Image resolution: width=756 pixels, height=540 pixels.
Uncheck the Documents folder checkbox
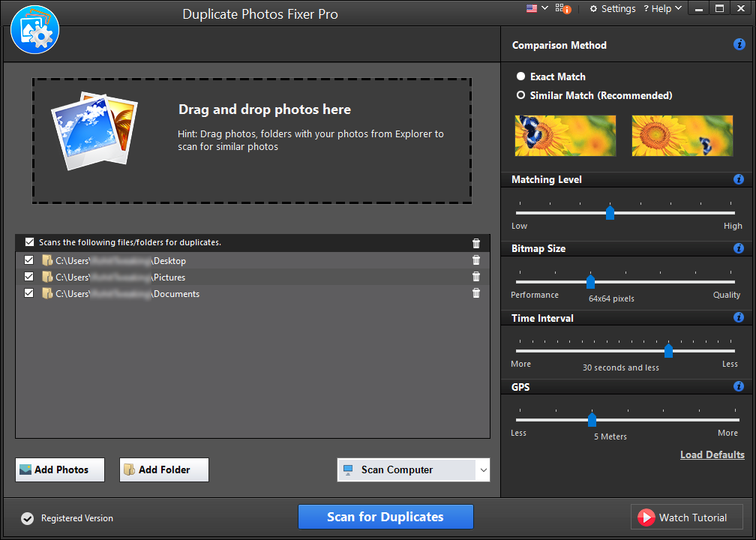29,293
